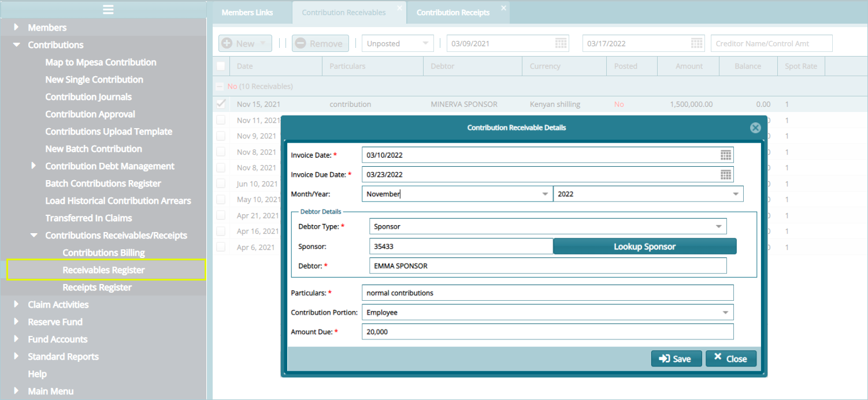Open Contribution Approval in the sidebar
The height and width of the screenshot is (400, 868).
coord(90,114)
